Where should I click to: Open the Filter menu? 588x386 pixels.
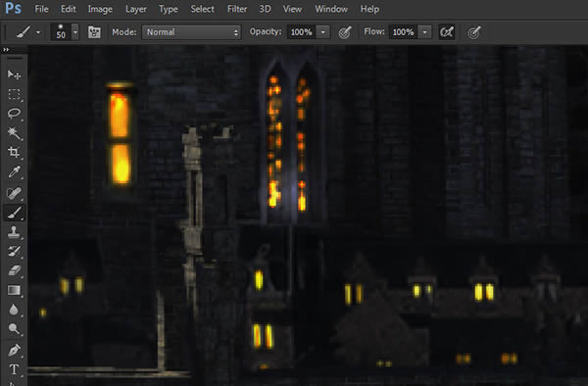(x=237, y=9)
